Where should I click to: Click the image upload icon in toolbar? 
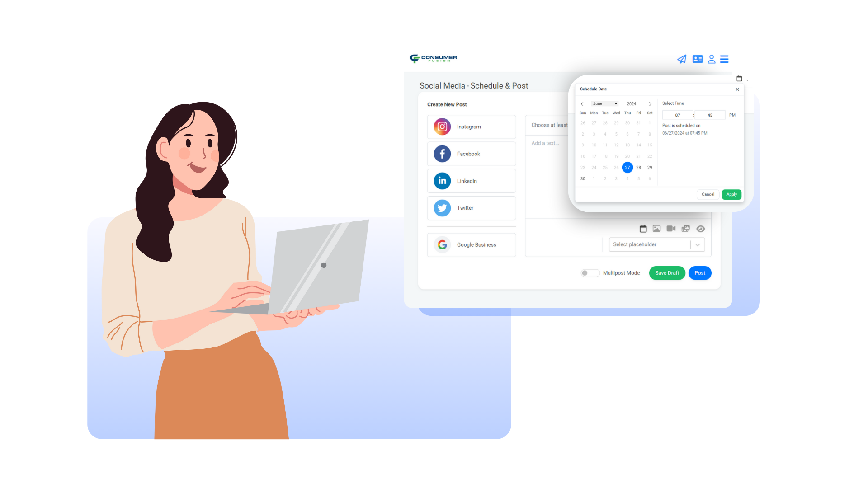pyautogui.click(x=656, y=228)
